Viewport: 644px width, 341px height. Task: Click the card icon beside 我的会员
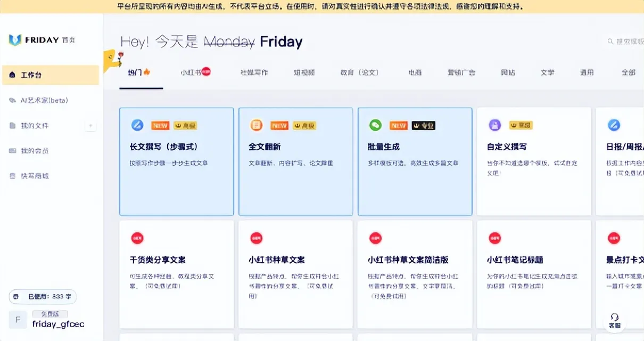pyautogui.click(x=12, y=151)
